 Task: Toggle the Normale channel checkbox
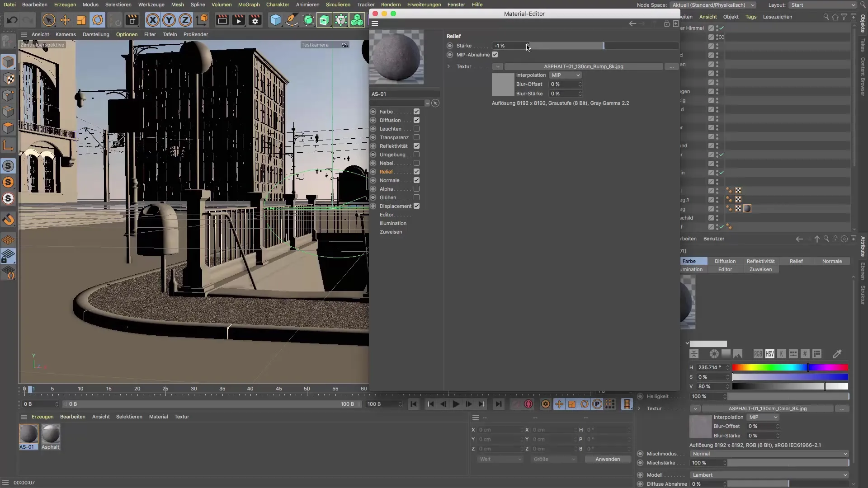tap(416, 180)
